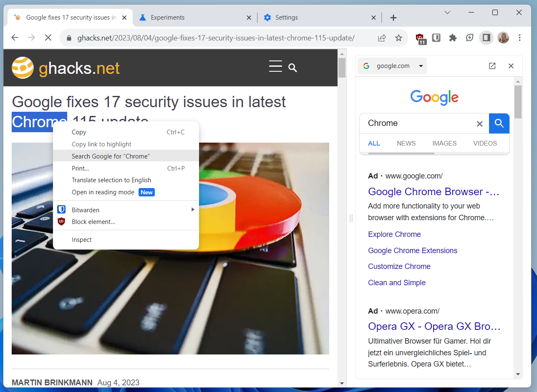
Task: Select Inspect in the context menu
Action: (x=126, y=240)
